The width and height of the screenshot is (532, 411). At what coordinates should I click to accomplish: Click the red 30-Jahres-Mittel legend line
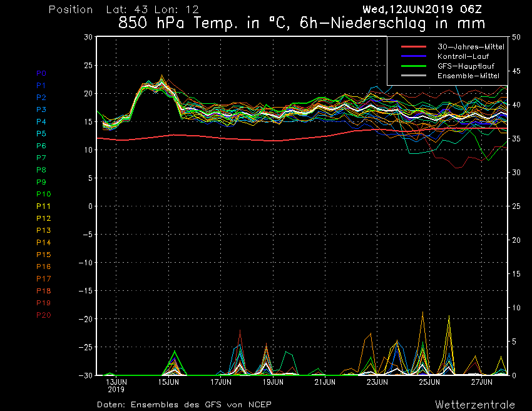[x=414, y=47]
